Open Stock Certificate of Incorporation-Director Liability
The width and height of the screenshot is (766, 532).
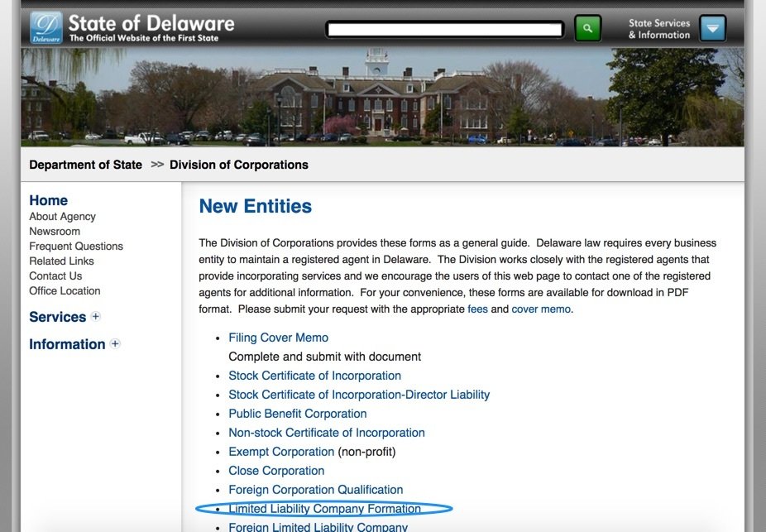[x=359, y=395]
